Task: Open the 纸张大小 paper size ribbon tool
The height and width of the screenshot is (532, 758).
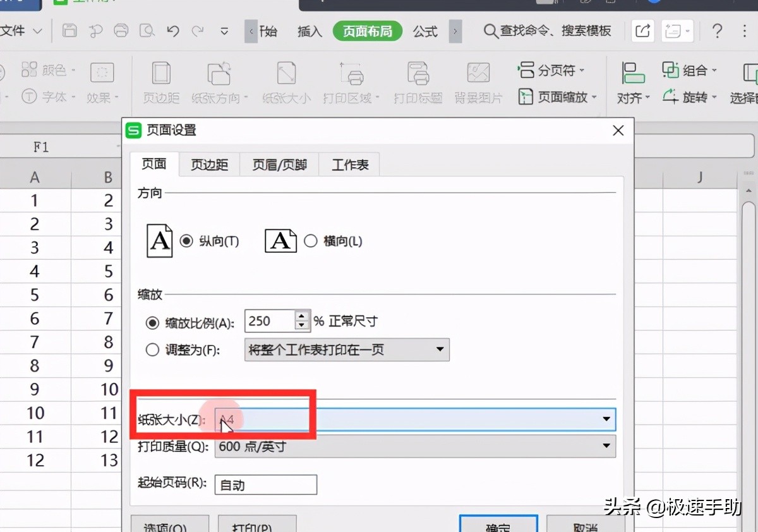Action: click(286, 82)
